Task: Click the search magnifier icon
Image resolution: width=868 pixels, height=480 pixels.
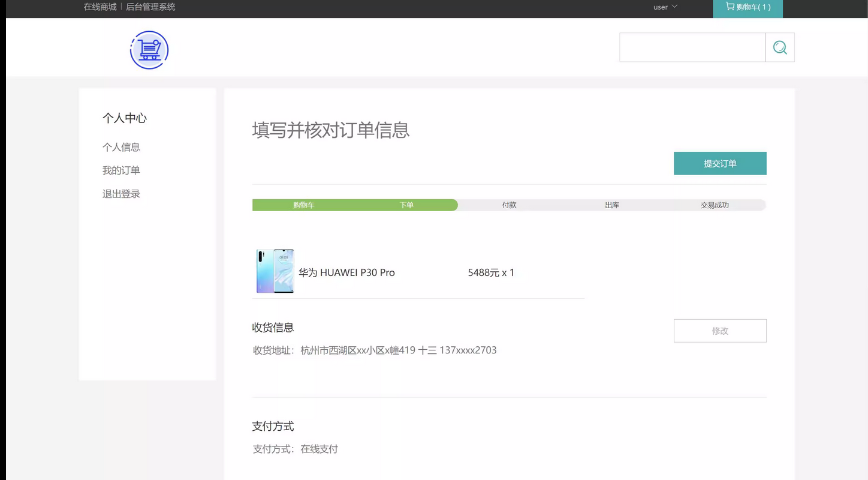Action: (780, 47)
